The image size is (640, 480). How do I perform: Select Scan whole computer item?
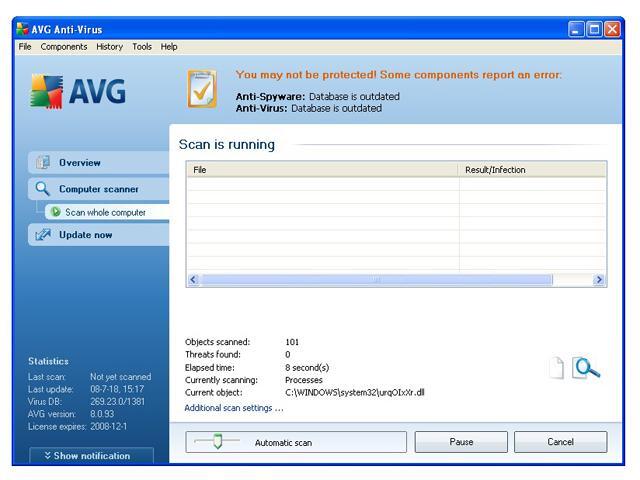(107, 212)
